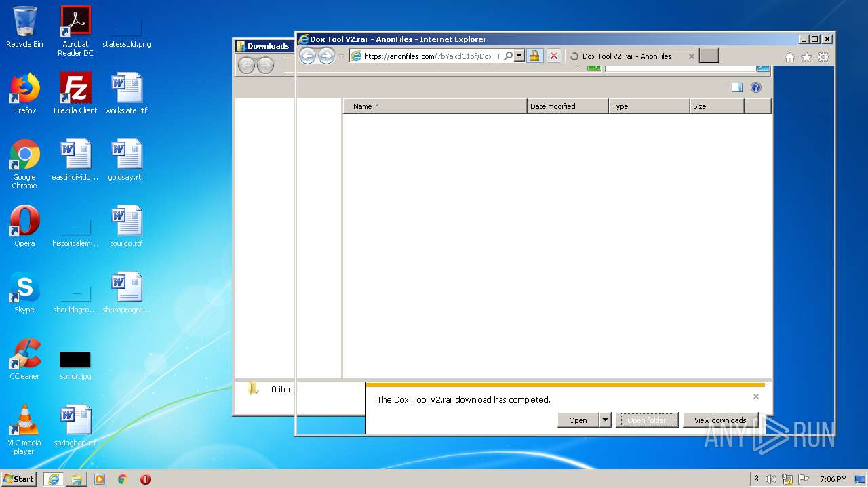
Task: Go to Internet Explorer home page
Action: pos(790,58)
